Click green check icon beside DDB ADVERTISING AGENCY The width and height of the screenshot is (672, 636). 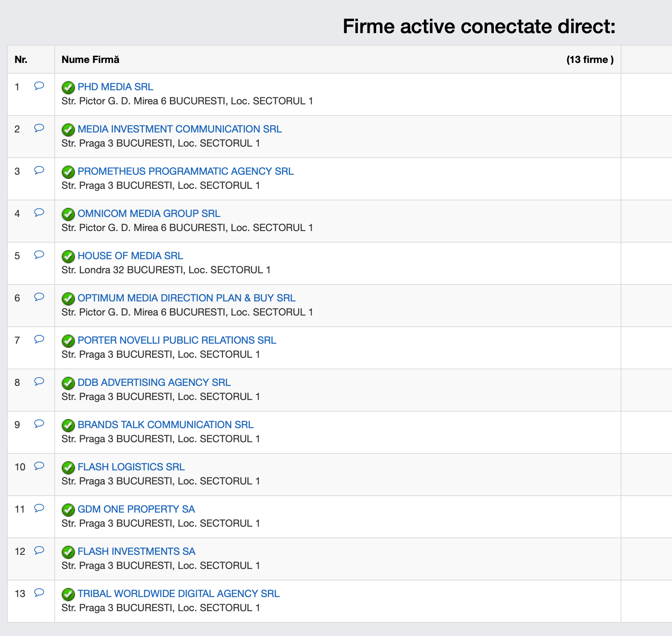coord(68,383)
